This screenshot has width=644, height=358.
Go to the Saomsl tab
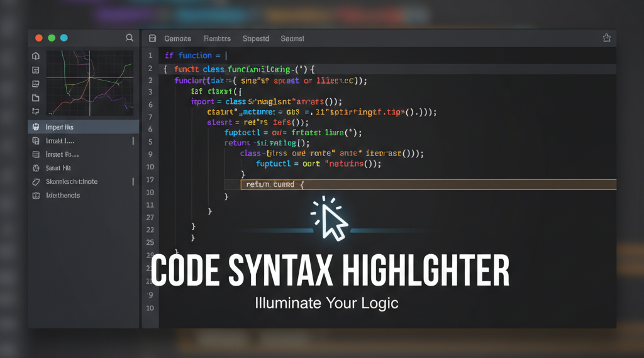pos(292,38)
